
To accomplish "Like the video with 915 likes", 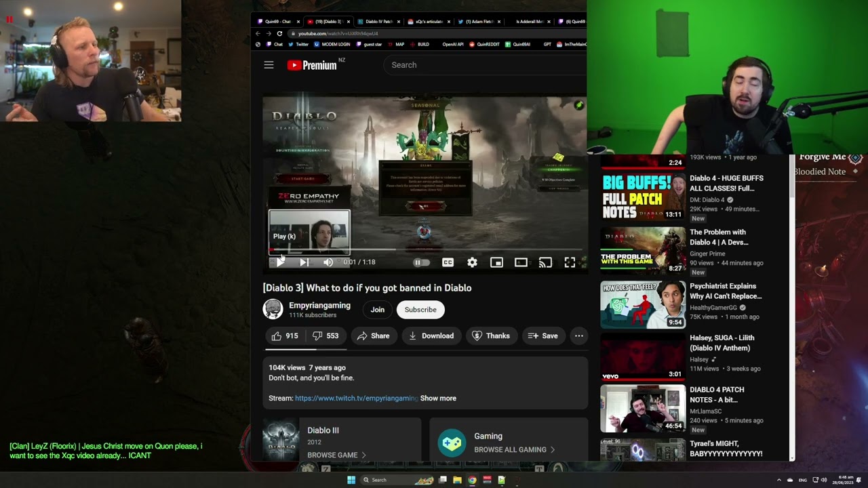I will click(x=285, y=335).
